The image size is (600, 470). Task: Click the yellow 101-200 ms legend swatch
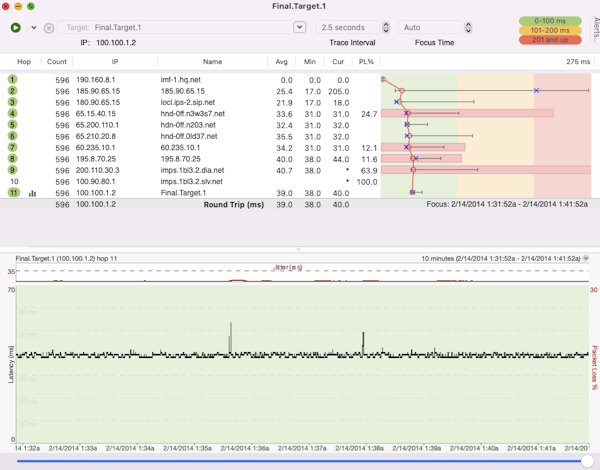[549, 30]
